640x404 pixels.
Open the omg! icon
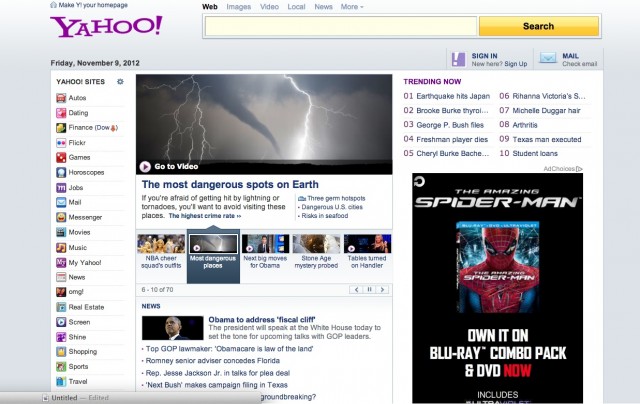click(61, 292)
